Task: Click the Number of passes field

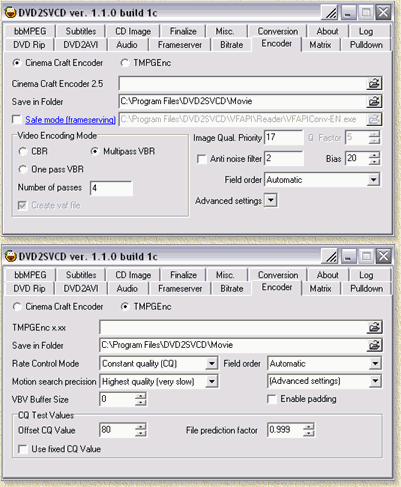Action: pos(111,188)
